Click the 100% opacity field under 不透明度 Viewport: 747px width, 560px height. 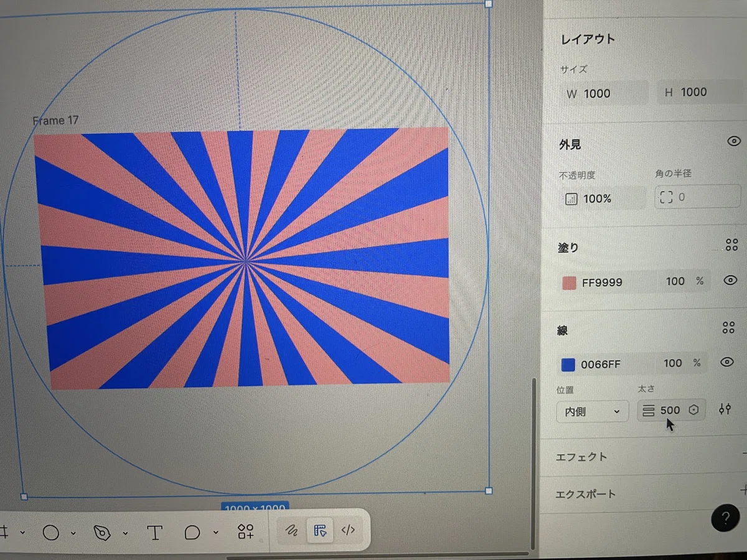pyautogui.click(x=602, y=198)
